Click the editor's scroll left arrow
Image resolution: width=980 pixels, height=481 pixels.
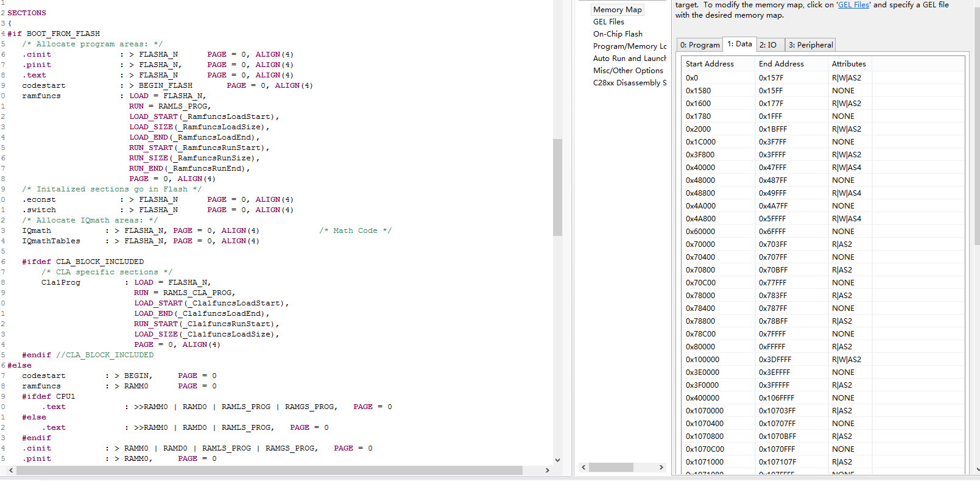(10, 470)
